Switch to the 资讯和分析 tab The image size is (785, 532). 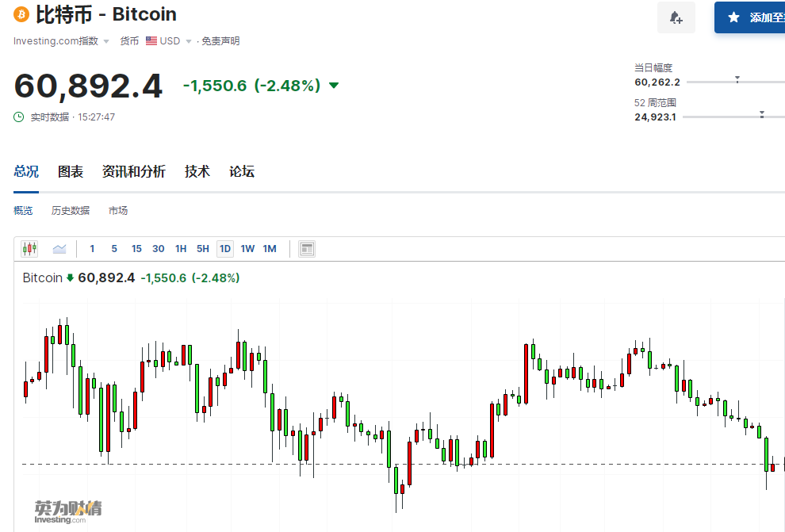(133, 171)
